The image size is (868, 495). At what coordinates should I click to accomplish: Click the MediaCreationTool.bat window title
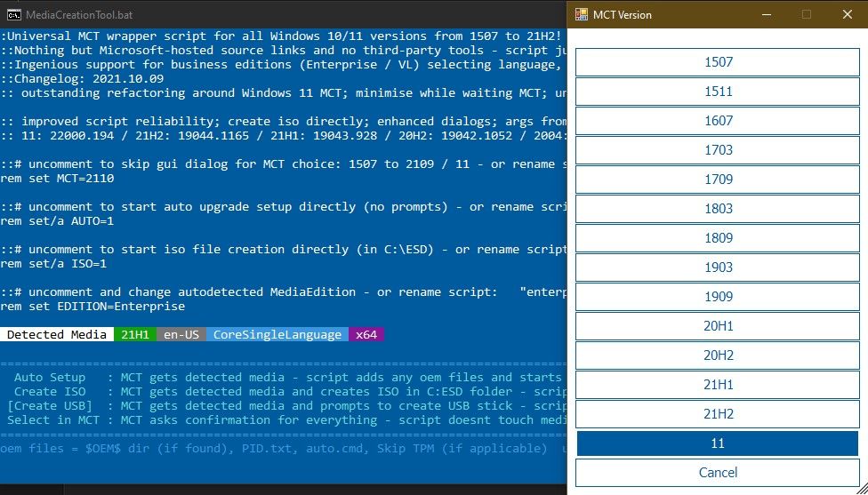[x=80, y=15]
